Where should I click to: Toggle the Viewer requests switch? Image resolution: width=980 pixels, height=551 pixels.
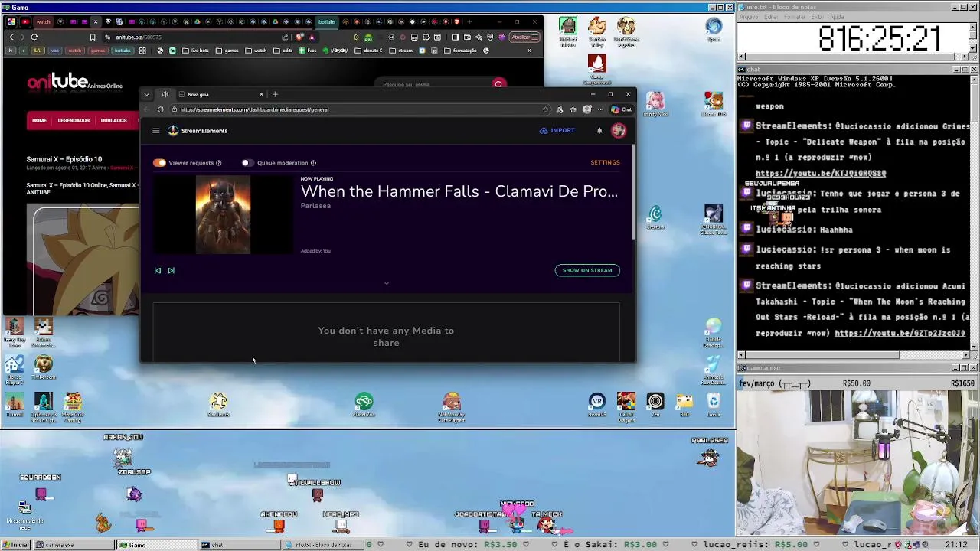[159, 163]
